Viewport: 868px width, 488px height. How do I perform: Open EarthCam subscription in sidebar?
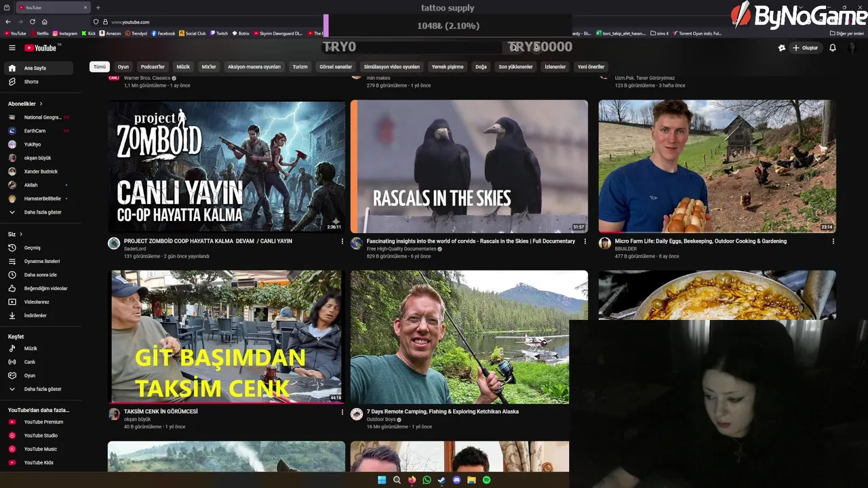(x=37, y=131)
